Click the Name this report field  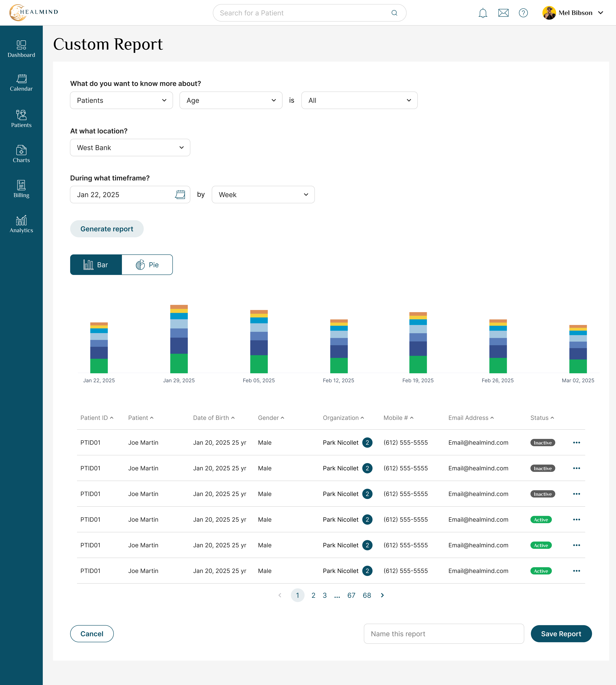click(444, 634)
